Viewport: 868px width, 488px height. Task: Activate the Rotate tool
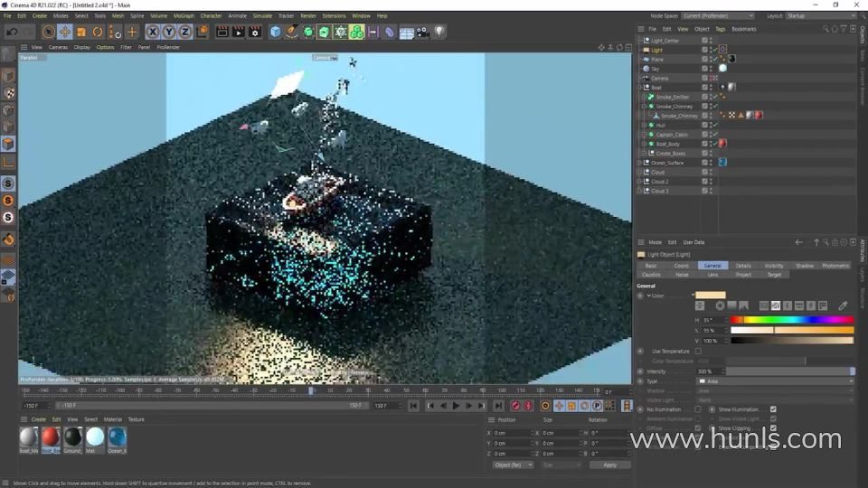point(97,32)
